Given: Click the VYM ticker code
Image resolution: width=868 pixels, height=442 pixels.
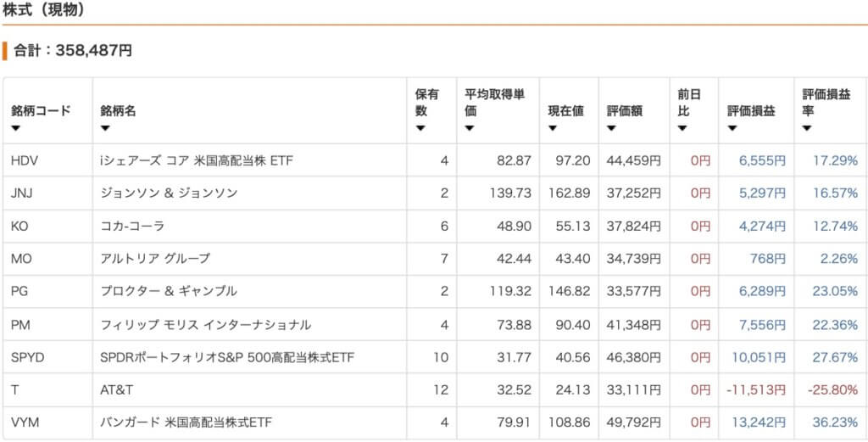Looking at the screenshot, I should pos(25,423).
